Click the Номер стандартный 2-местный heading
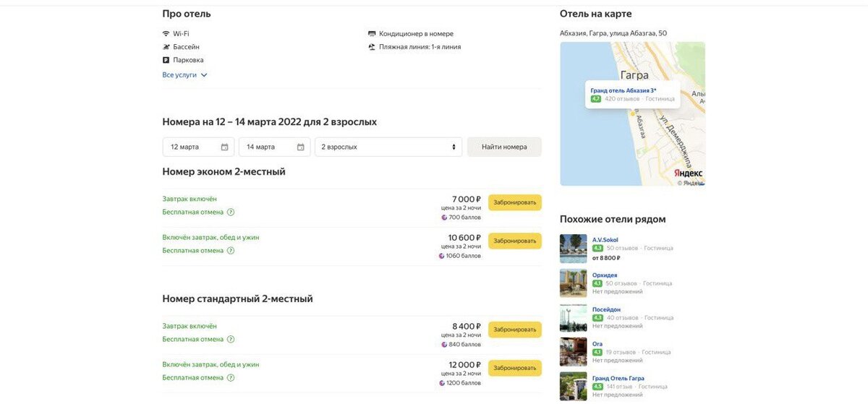The image size is (868, 404). 237,299
